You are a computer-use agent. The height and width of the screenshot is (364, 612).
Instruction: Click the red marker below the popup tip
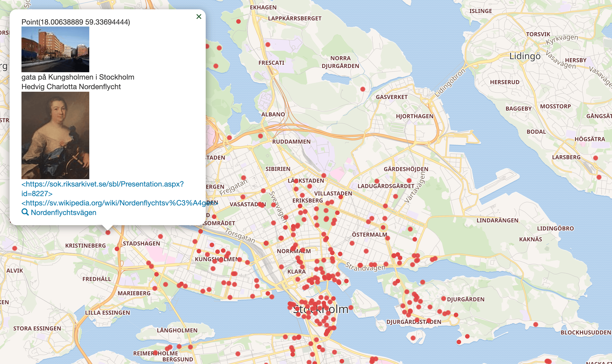tap(108, 233)
